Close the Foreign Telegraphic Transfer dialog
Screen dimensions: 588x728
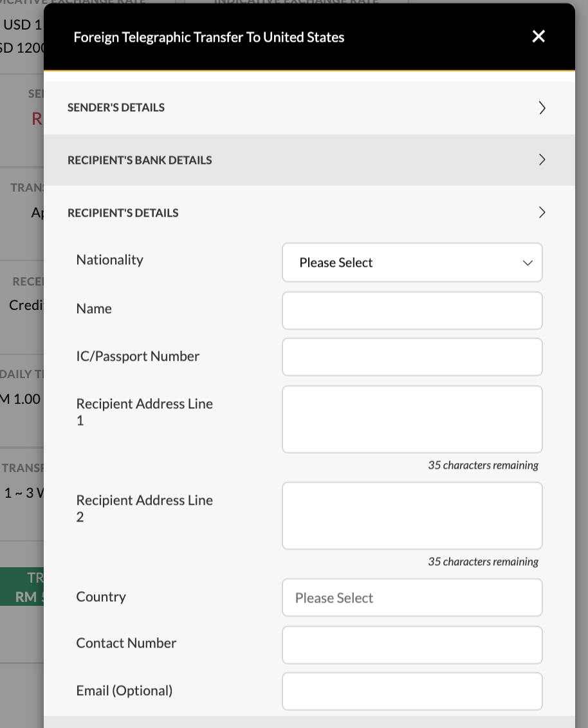point(538,36)
